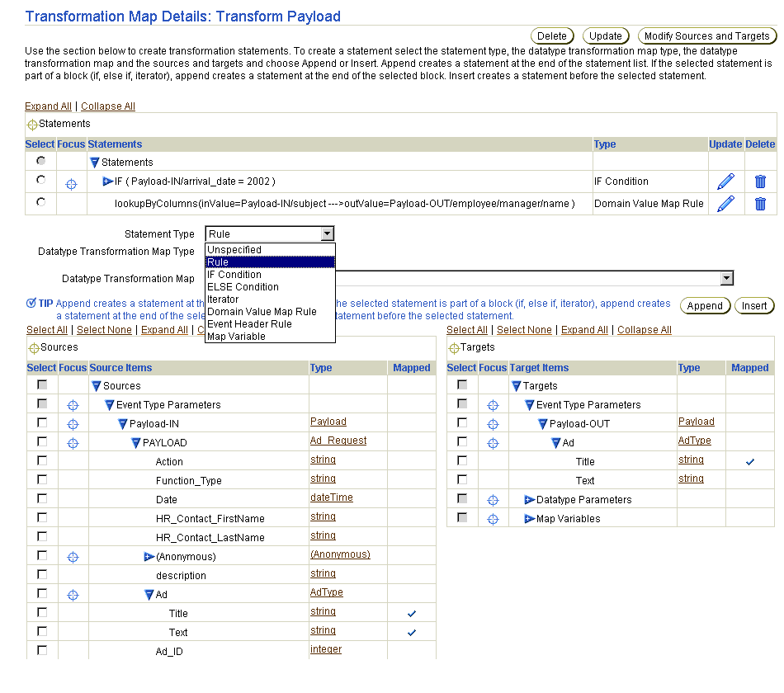Choose Map Variable from the dropdown list
Screen dimensions: 784x693
270,337
